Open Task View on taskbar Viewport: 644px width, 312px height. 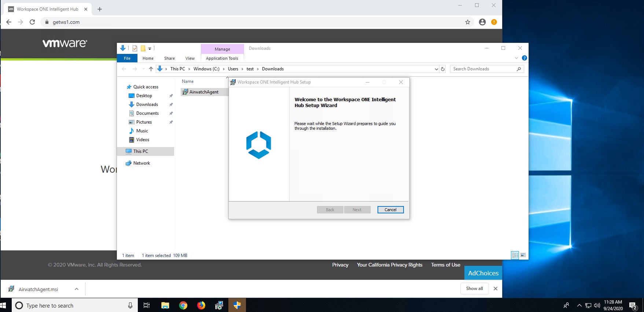tap(147, 305)
